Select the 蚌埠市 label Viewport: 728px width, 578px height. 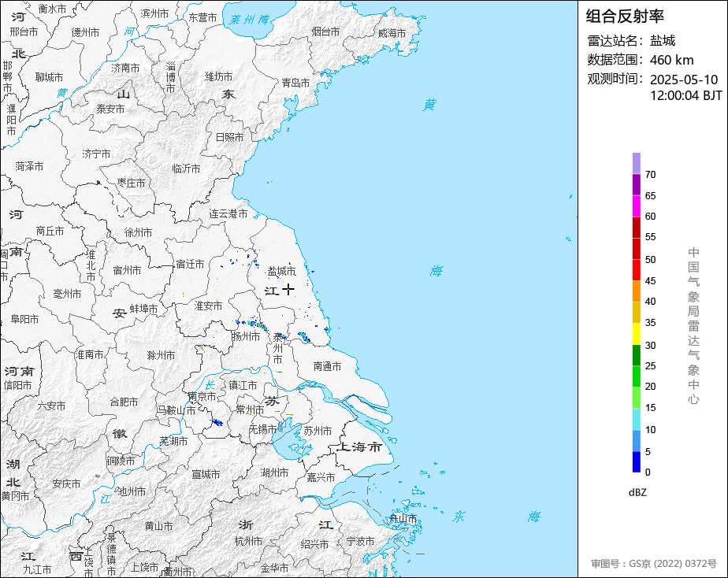point(144,309)
